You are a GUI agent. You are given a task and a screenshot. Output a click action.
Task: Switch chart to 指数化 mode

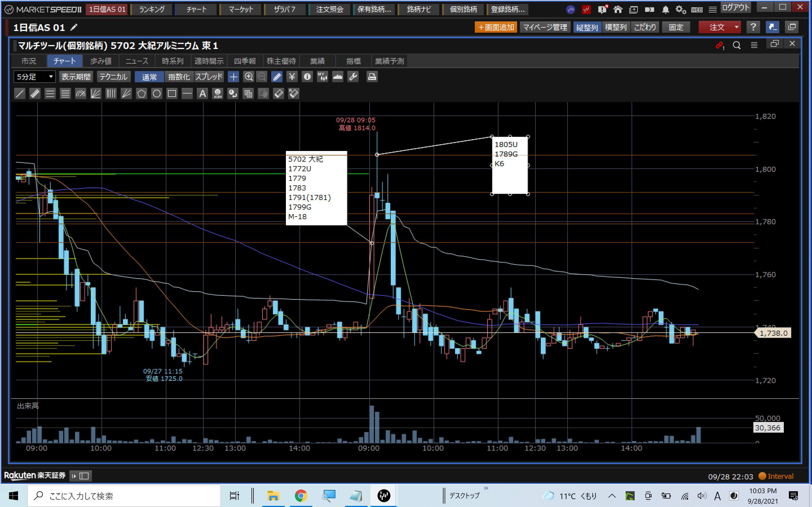[178, 77]
